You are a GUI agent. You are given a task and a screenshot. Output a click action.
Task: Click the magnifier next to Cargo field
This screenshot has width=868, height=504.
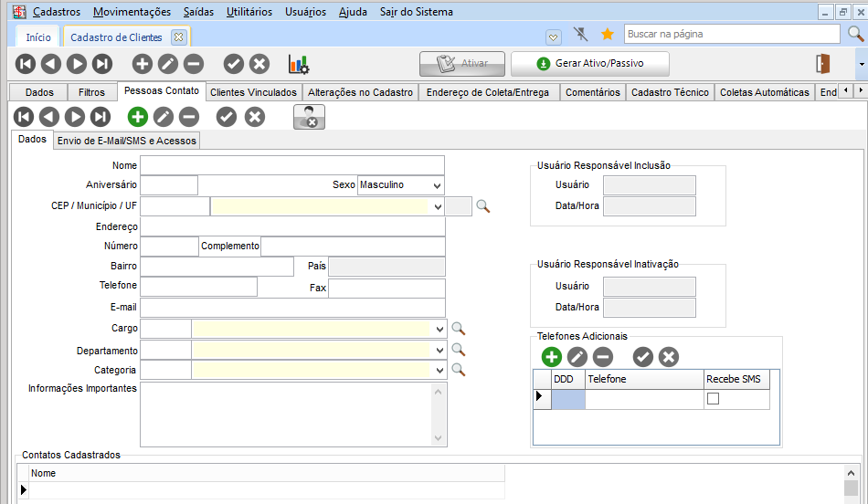tap(459, 329)
